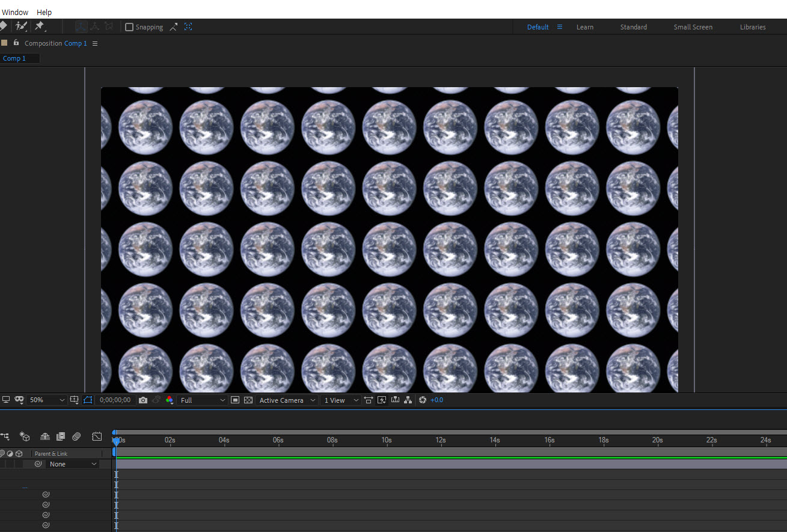Click the 3D layer column header icon

[x=19, y=453]
